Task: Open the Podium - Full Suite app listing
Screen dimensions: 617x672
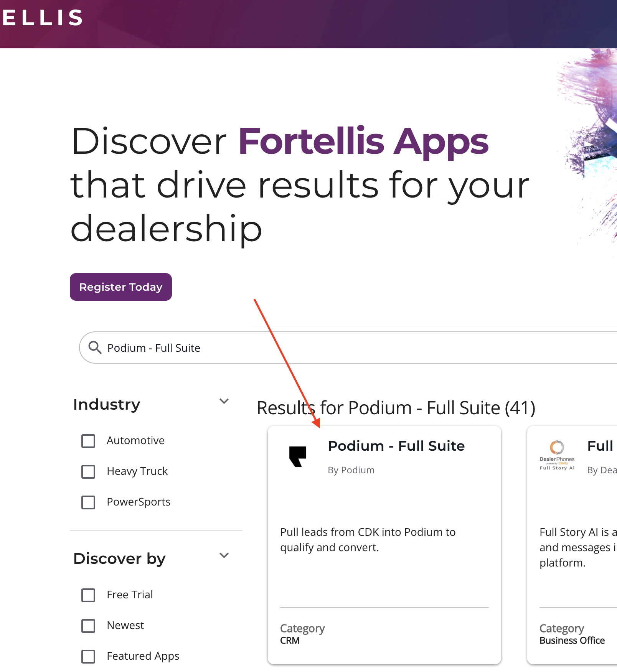Action: (396, 446)
